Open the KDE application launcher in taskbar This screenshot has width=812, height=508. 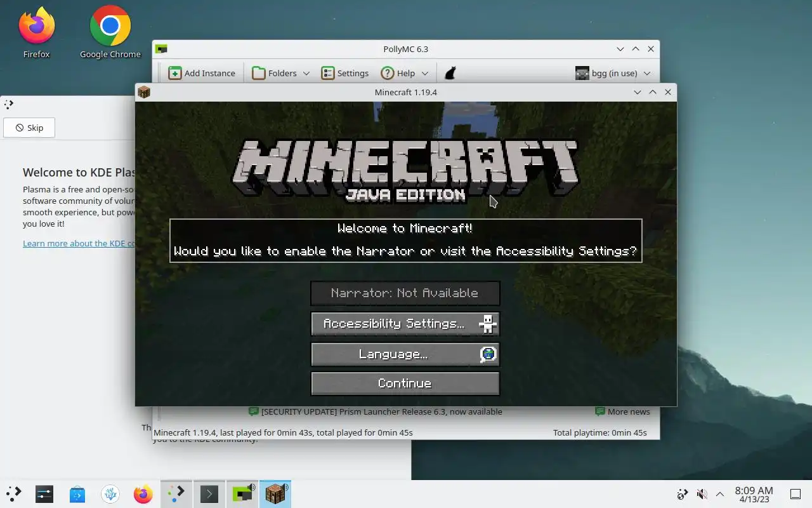pos(13,493)
